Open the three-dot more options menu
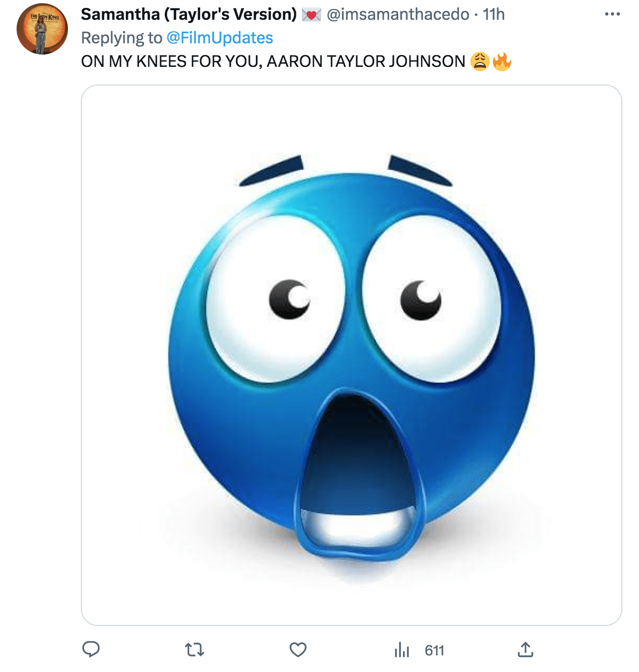 pos(612,14)
